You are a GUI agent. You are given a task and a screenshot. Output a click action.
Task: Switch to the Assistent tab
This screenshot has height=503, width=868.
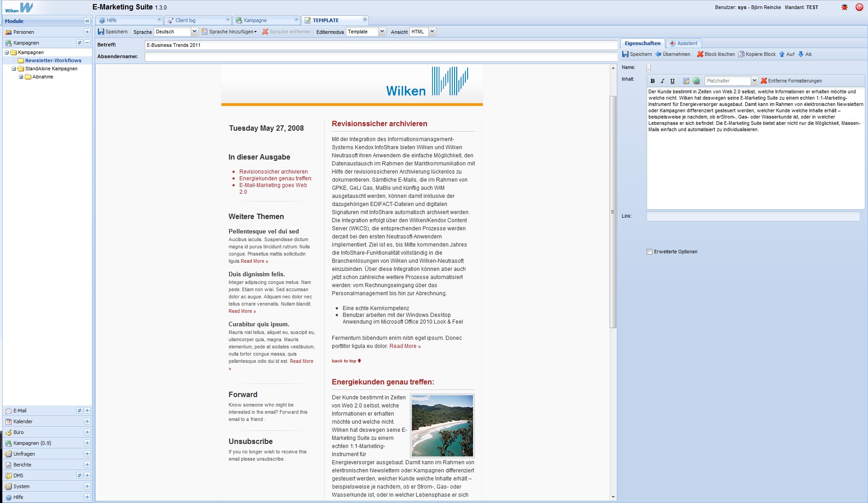(x=684, y=43)
